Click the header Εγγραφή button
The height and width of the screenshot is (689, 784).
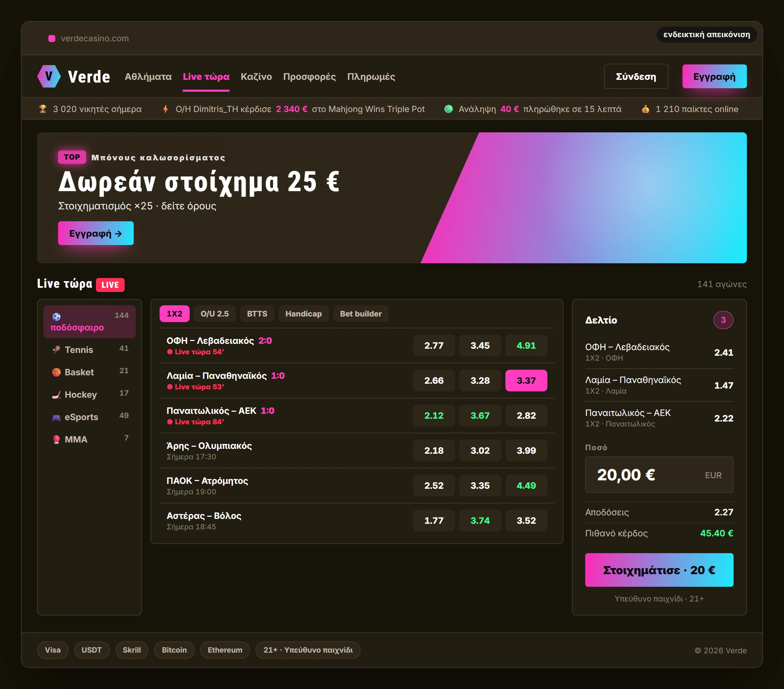[x=714, y=76]
